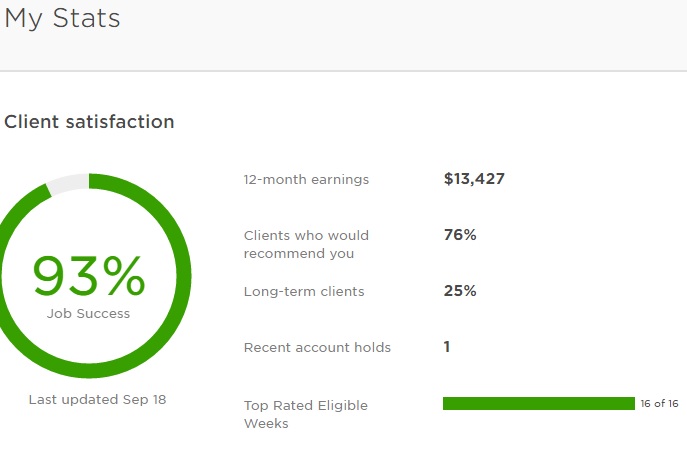
Task: Click Clients who would recommend you label
Action: (306, 245)
